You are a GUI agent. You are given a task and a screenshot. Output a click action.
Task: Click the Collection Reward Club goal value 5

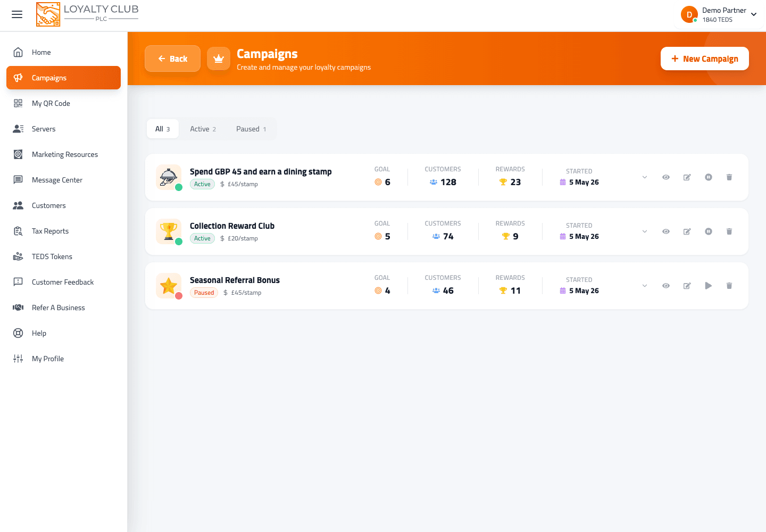[x=387, y=236]
